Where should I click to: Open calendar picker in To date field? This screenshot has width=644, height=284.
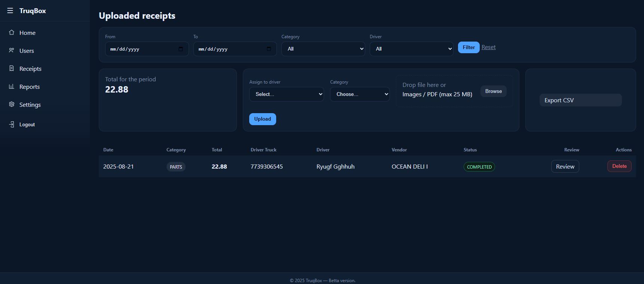click(x=269, y=49)
